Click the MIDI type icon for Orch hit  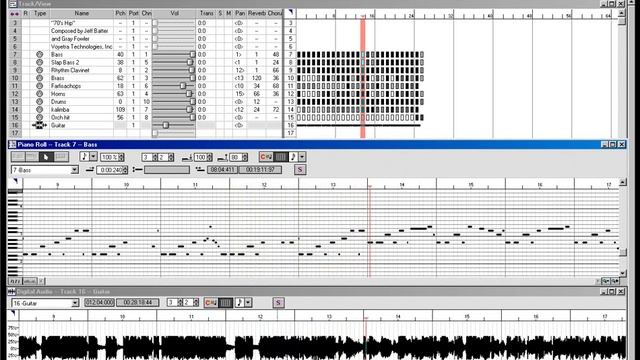click(x=39, y=118)
